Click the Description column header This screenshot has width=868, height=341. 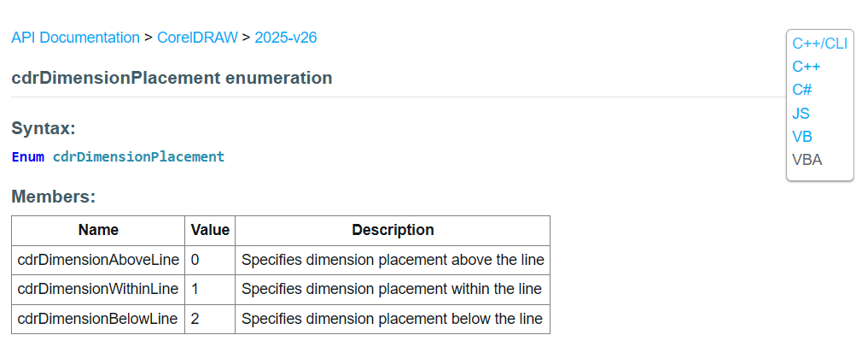(x=393, y=230)
